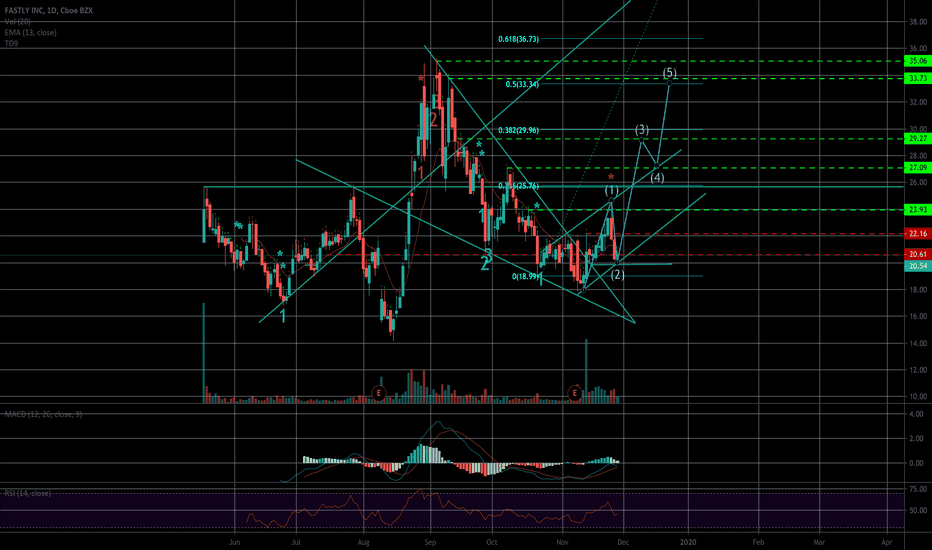Screen dimensions: 932x550
Task: Click the 4.00 MACD scale value
Action: 916,414
